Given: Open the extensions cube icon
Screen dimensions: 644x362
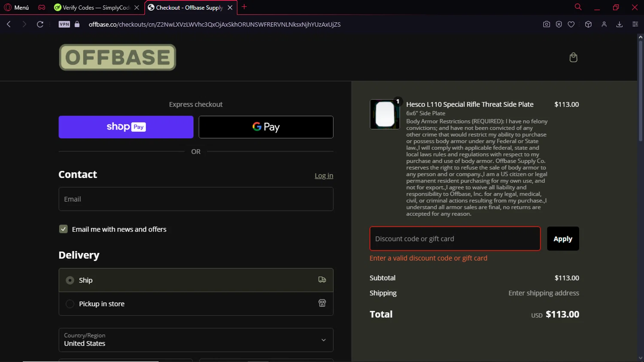Looking at the screenshot, I should [589, 24].
